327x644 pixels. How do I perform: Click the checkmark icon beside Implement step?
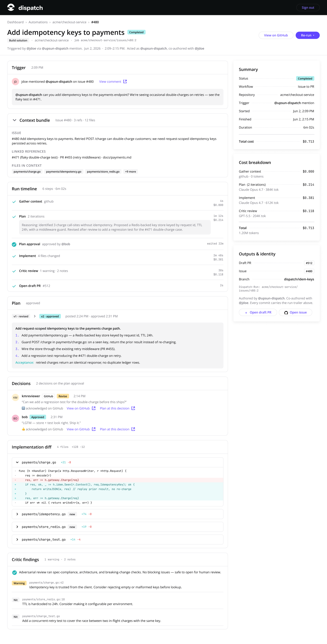[x=14, y=256]
